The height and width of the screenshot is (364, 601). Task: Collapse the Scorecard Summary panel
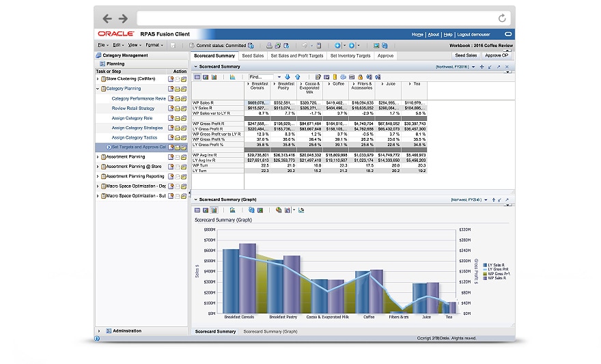tap(196, 67)
